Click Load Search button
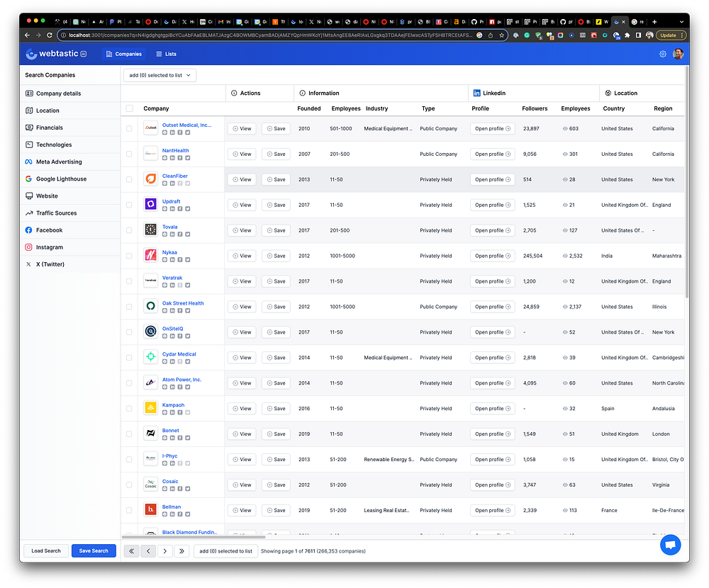The height and width of the screenshot is (588, 709). click(x=45, y=551)
